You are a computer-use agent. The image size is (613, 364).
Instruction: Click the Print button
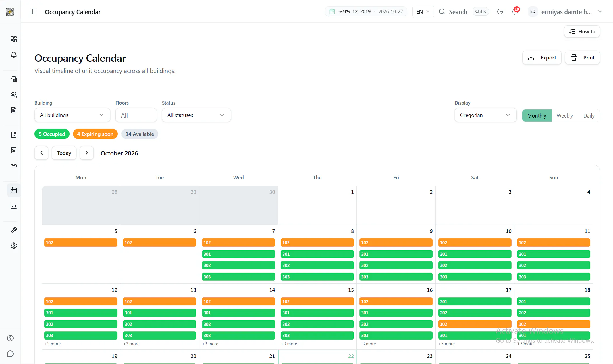tap(582, 57)
